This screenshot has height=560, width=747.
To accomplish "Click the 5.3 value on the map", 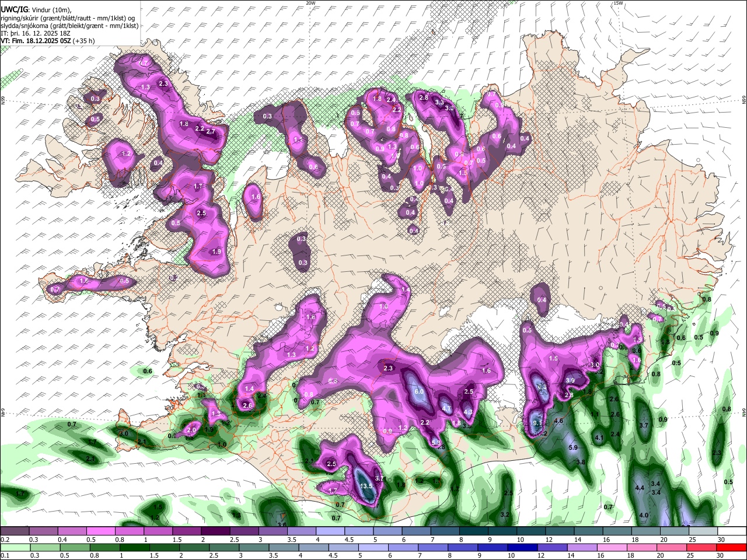I will tap(436, 443).
